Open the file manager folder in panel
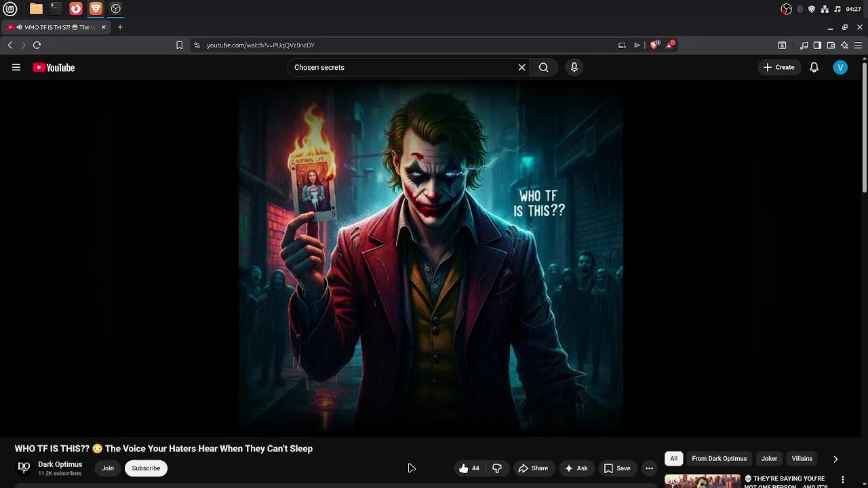The image size is (868, 488). (36, 9)
